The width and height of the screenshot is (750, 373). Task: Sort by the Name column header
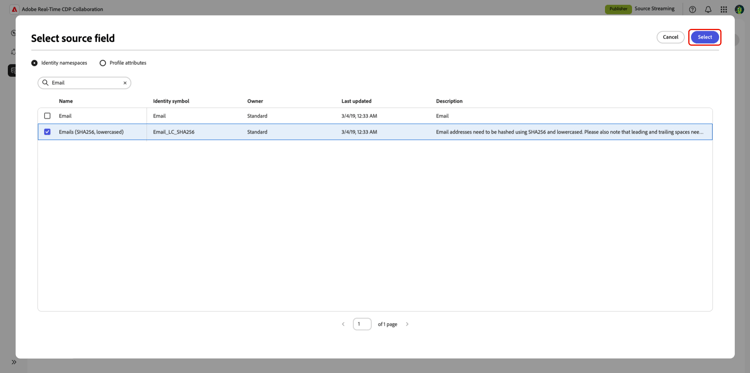point(66,101)
